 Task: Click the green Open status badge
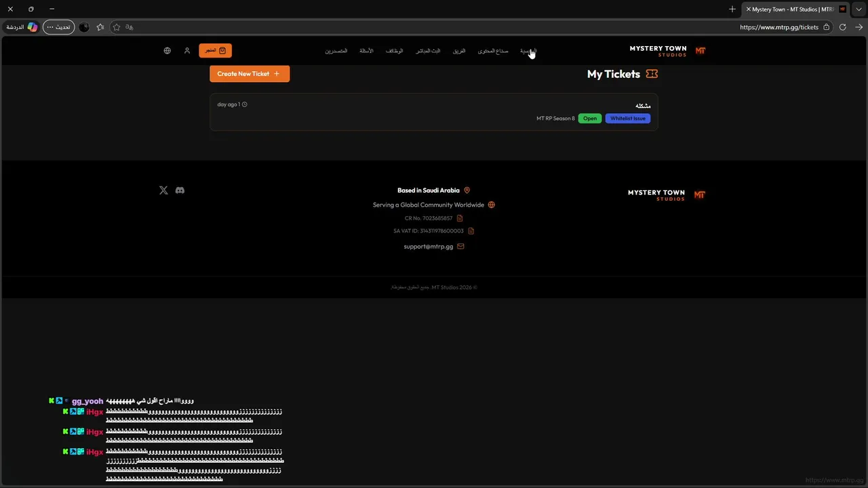pos(590,119)
